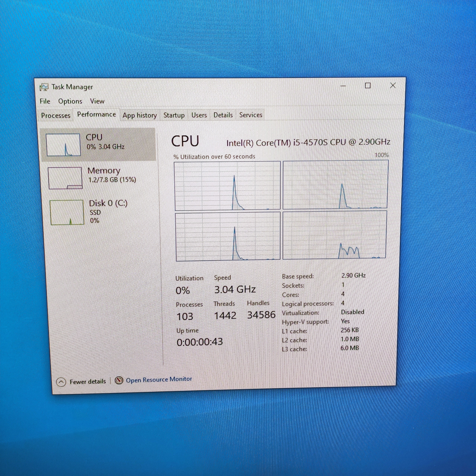The width and height of the screenshot is (476, 476).
Task: Switch to the Users tab
Action: coord(199,115)
